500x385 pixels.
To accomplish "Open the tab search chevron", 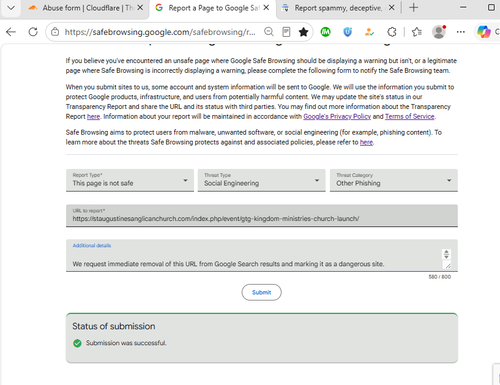I will 11,8.
